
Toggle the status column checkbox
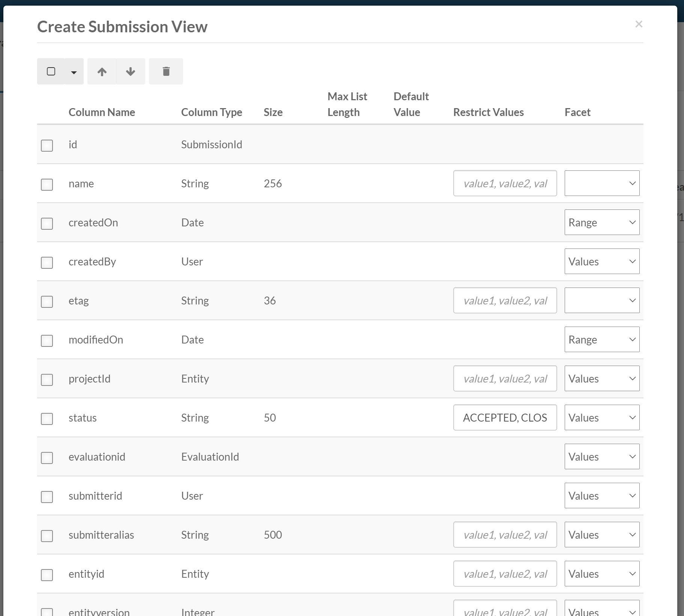pos(47,419)
